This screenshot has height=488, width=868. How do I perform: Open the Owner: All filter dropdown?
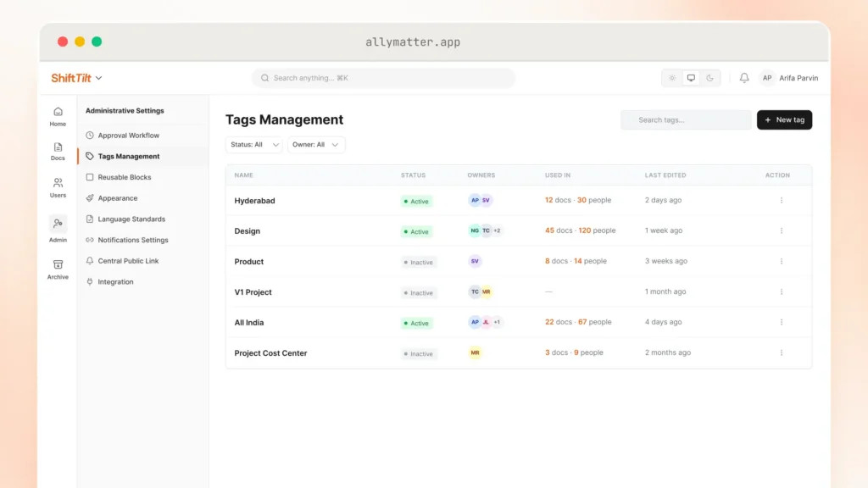[x=316, y=144]
